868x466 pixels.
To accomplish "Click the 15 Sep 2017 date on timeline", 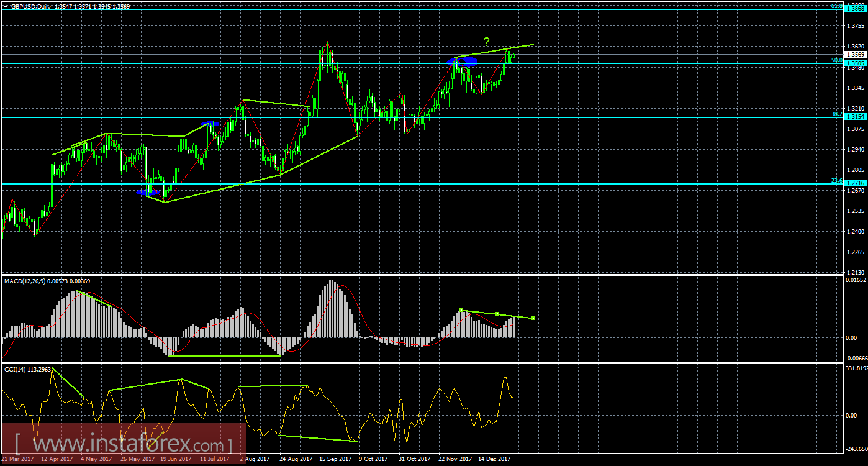I will coord(334,459).
